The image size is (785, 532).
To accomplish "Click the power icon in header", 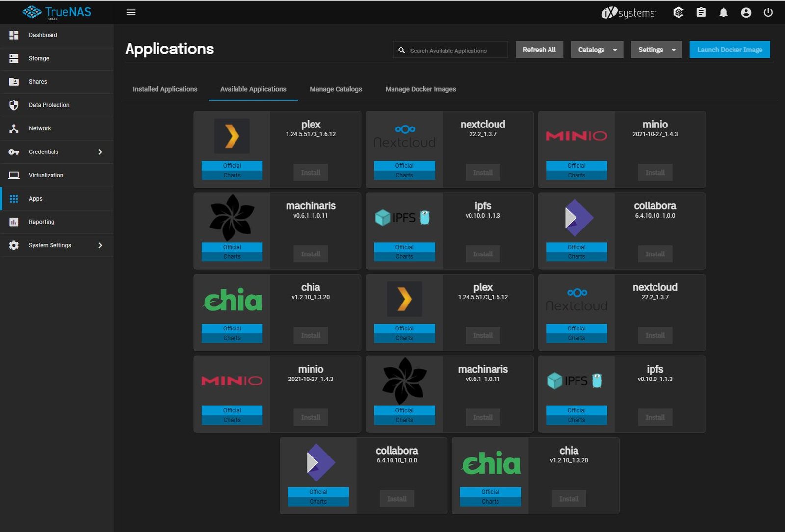I will pyautogui.click(x=768, y=12).
